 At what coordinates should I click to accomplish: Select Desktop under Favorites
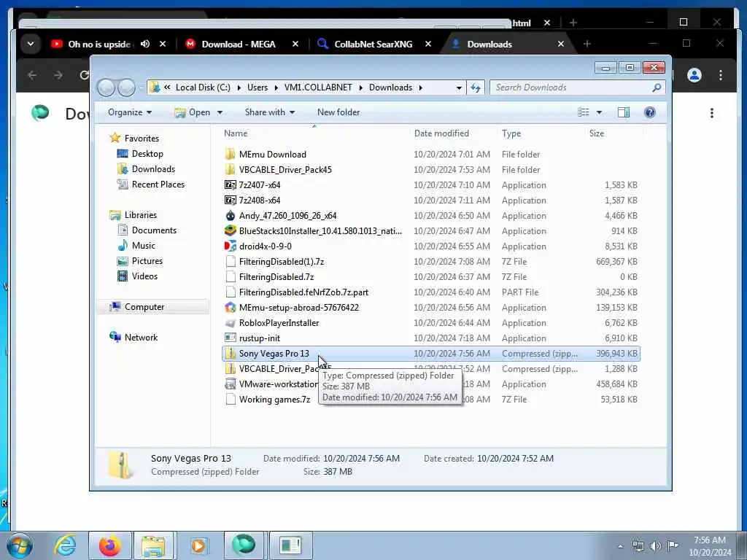[x=147, y=154]
